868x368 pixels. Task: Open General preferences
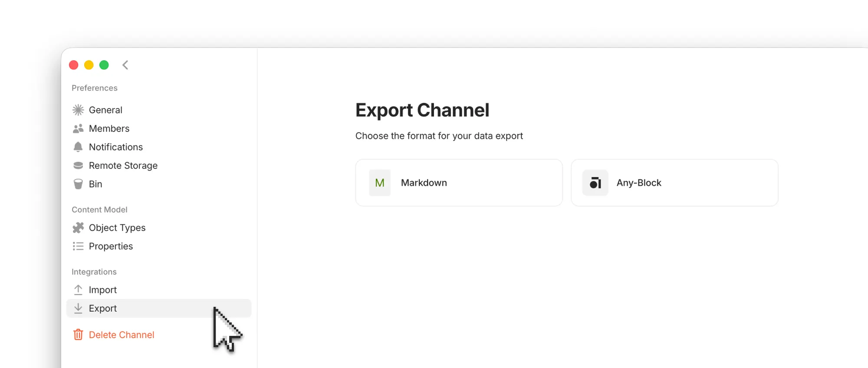tap(159, 110)
